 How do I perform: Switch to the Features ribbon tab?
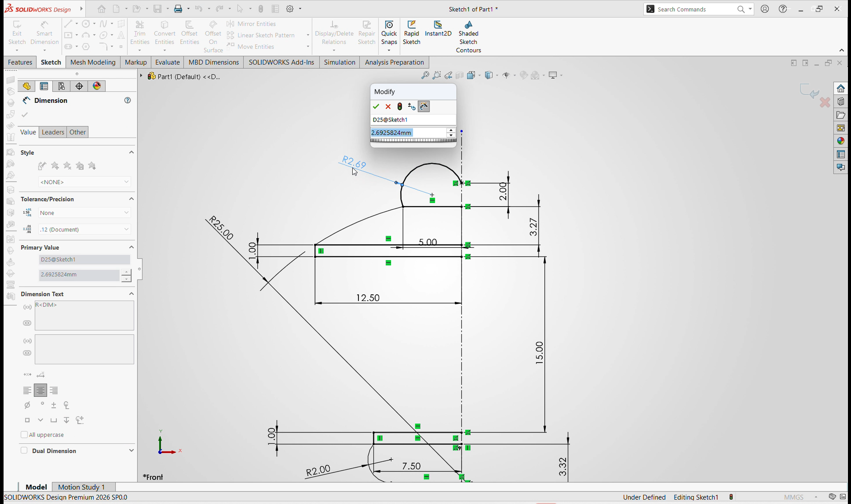20,63
